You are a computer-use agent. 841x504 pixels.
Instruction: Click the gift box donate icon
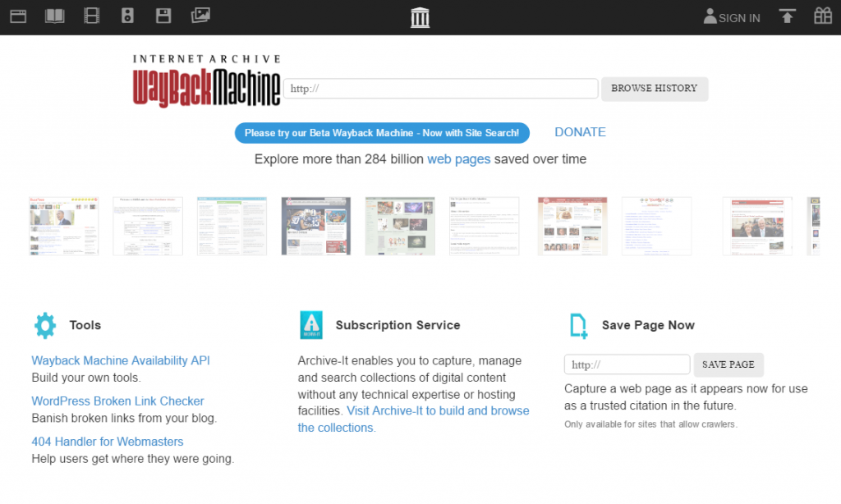click(x=823, y=16)
